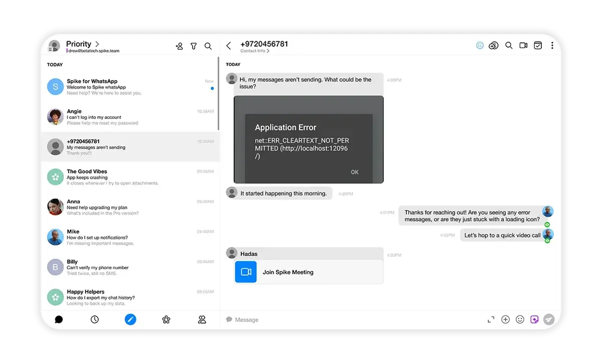
Task: Dismiss error image with OK
Action: point(355,172)
